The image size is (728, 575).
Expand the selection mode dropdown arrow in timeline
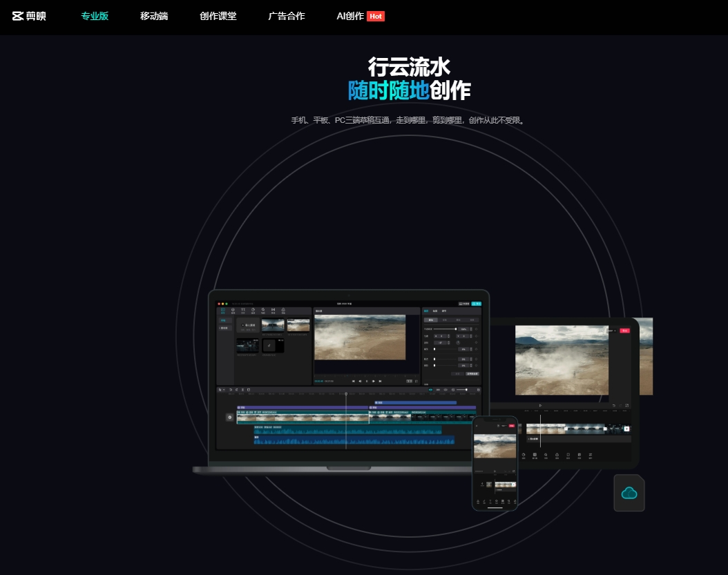224,389
